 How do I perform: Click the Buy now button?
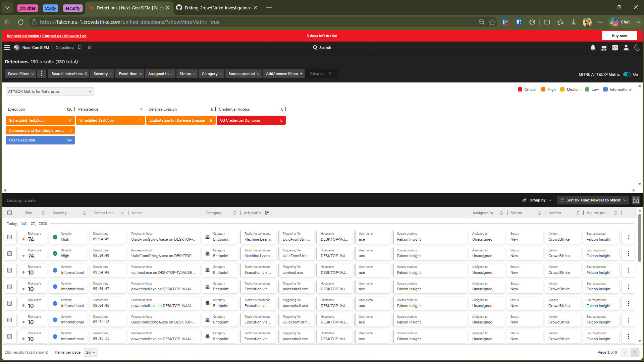(619, 36)
